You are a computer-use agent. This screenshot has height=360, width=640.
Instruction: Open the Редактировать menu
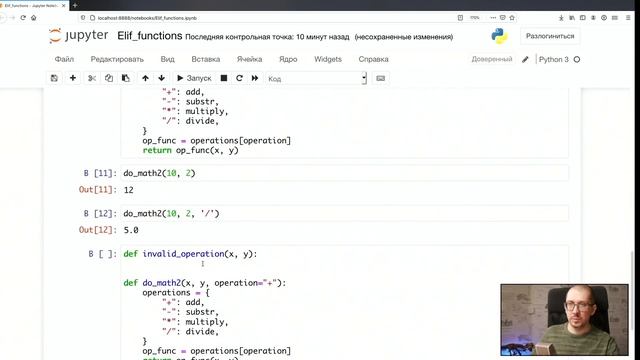(x=117, y=59)
